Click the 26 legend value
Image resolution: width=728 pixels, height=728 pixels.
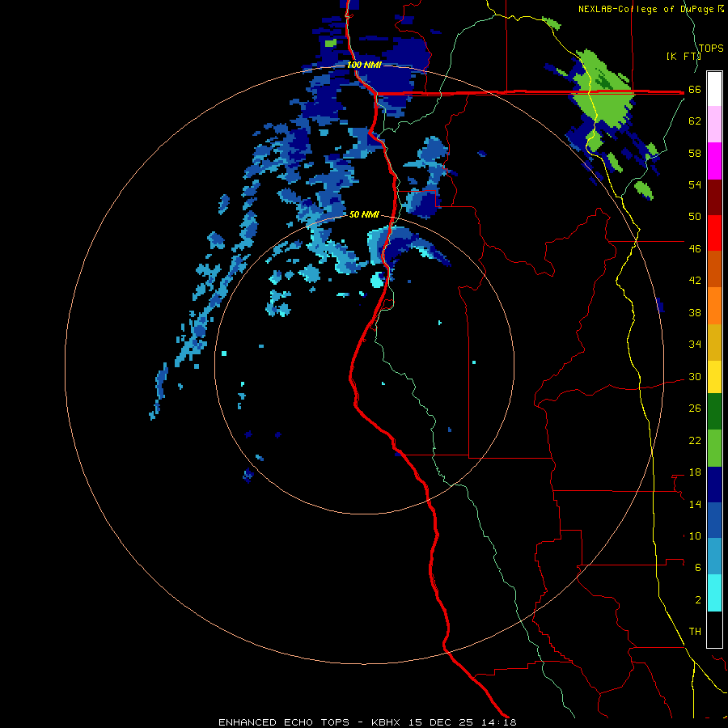tap(695, 408)
